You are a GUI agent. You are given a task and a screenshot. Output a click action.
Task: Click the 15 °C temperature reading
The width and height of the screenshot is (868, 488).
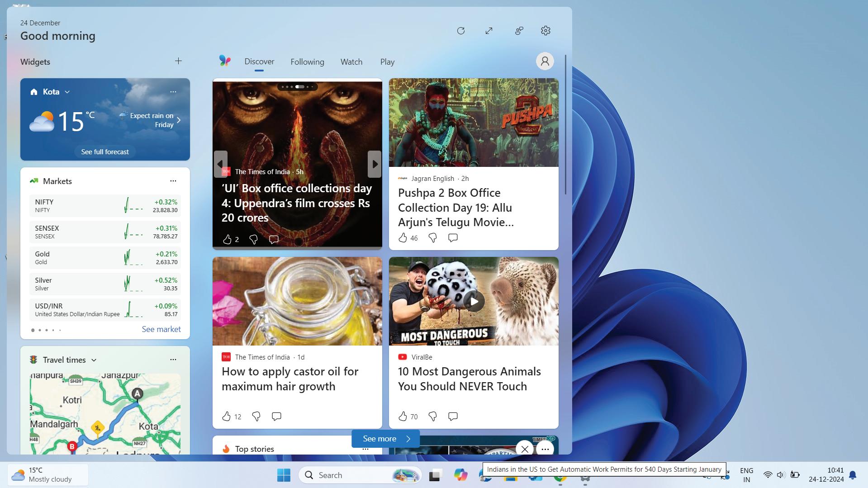[x=76, y=121]
